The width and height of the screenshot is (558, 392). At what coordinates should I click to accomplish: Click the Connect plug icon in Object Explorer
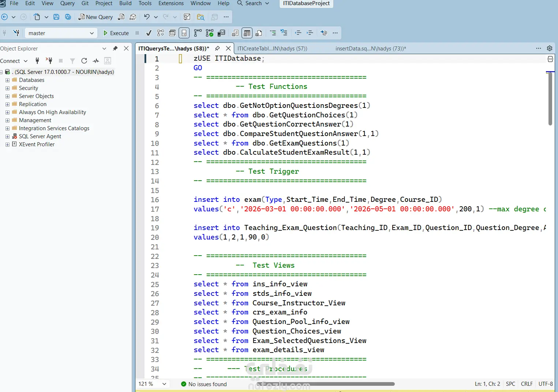click(37, 61)
